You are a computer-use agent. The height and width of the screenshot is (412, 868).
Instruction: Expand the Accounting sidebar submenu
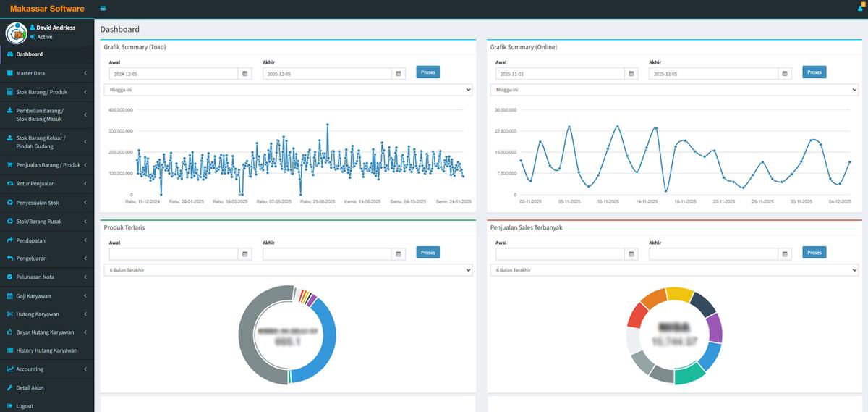pyautogui.click(x=47, y=369)
